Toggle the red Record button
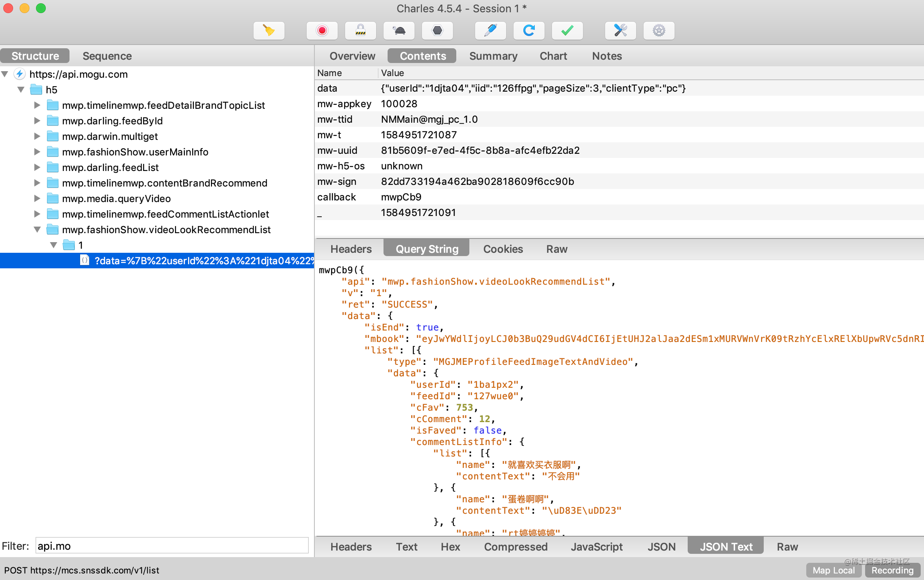The image size is (924, 580). tap(322, 31)
